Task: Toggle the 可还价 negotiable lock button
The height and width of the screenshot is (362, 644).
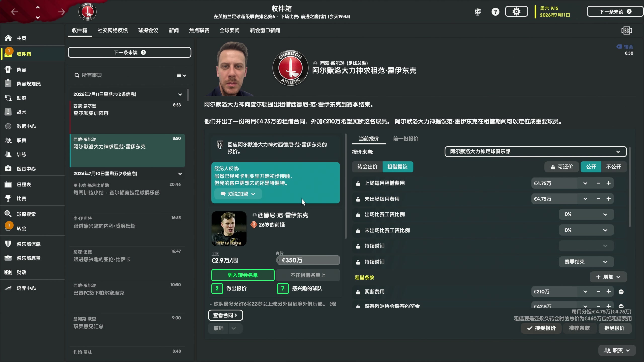Action: pos(562,167)
